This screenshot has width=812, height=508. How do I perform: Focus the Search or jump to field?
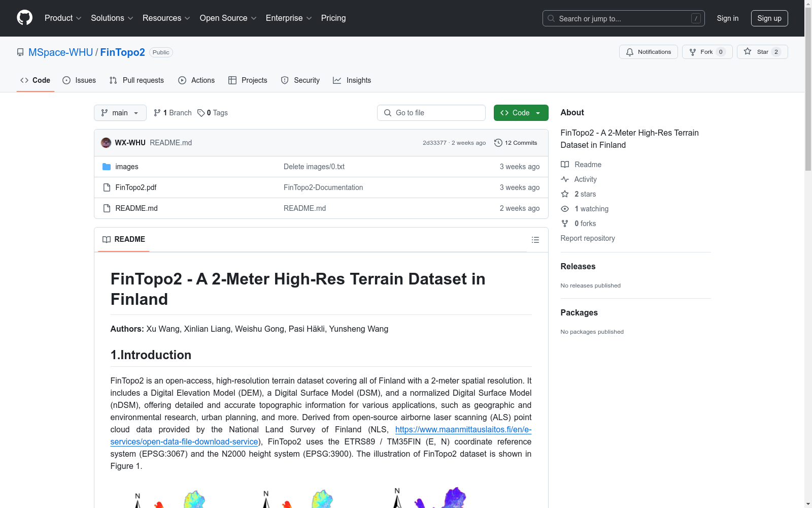[623, 18]
